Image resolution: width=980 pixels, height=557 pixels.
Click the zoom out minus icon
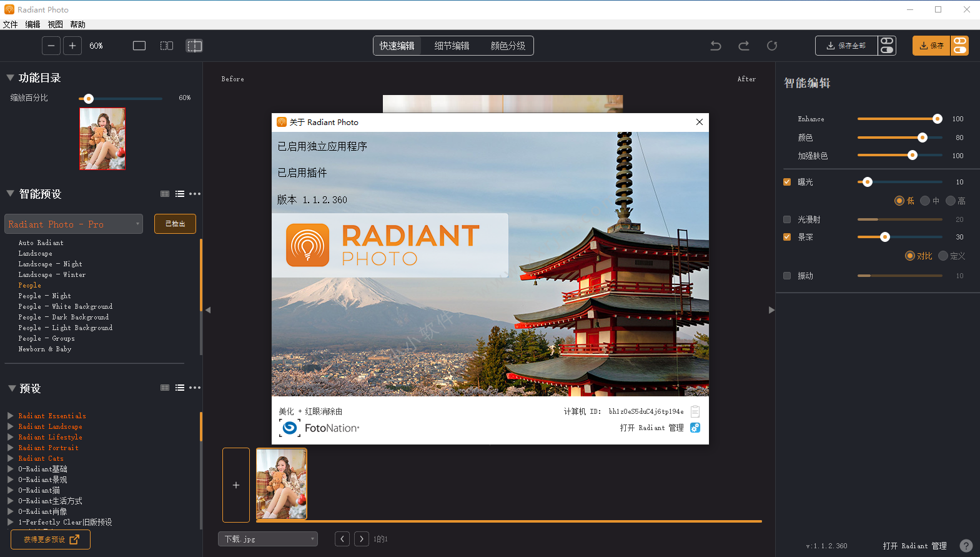click(x=51, y=46)
